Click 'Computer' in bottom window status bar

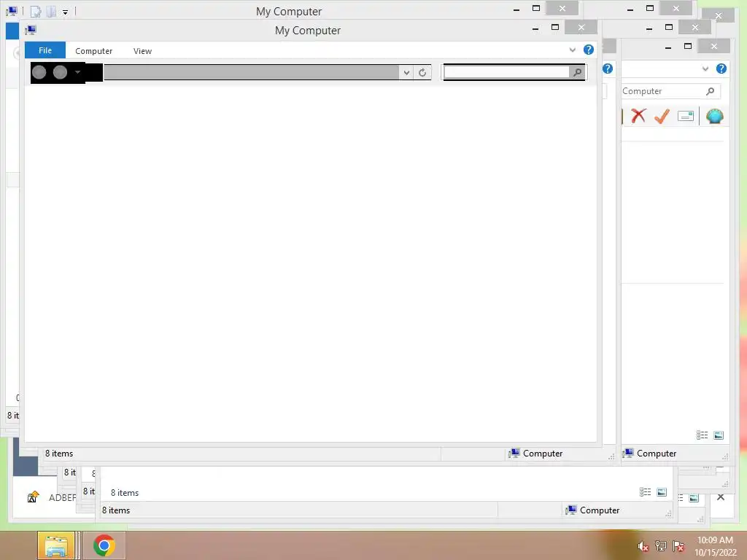600,510
